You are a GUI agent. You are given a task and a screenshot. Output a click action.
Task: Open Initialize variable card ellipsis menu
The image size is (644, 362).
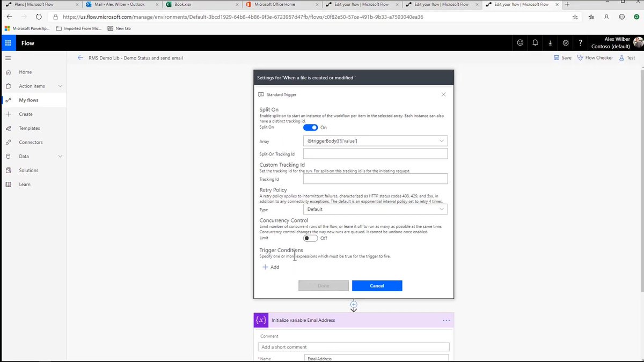(446, 320)
